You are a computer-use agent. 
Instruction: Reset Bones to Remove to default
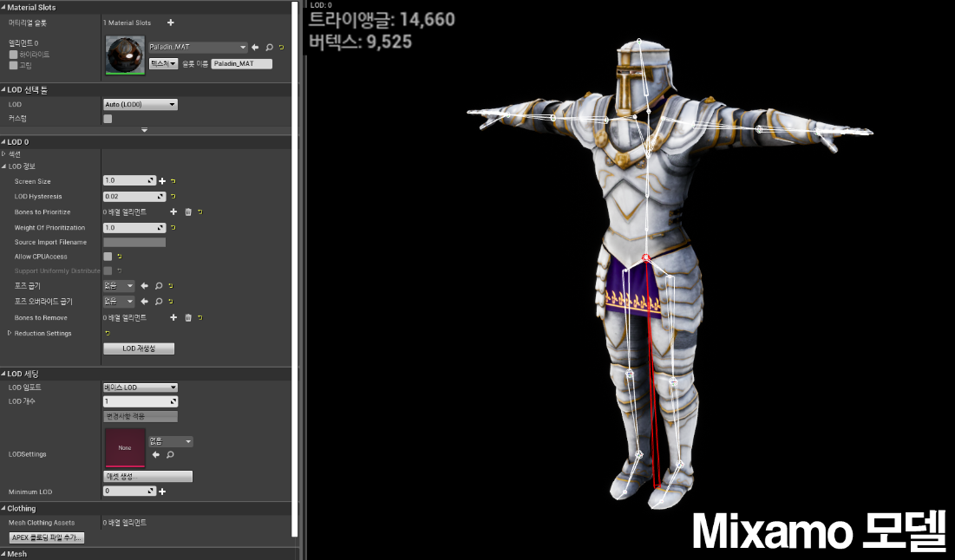click(200, 318)
